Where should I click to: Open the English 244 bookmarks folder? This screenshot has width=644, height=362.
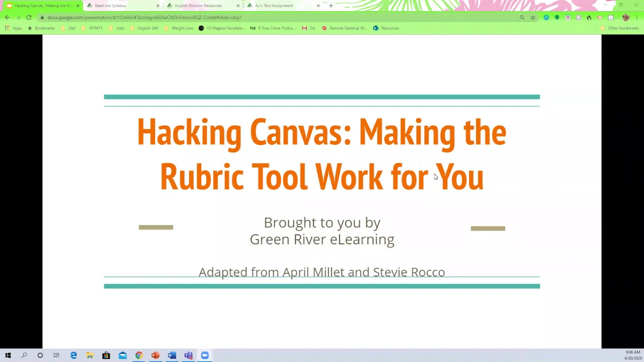(144, 28)
